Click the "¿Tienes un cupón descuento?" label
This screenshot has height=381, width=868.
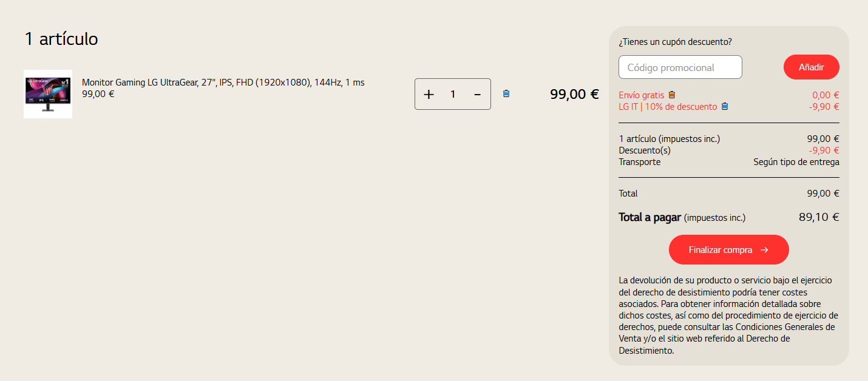pyautogui.click(x=675, y=42)
